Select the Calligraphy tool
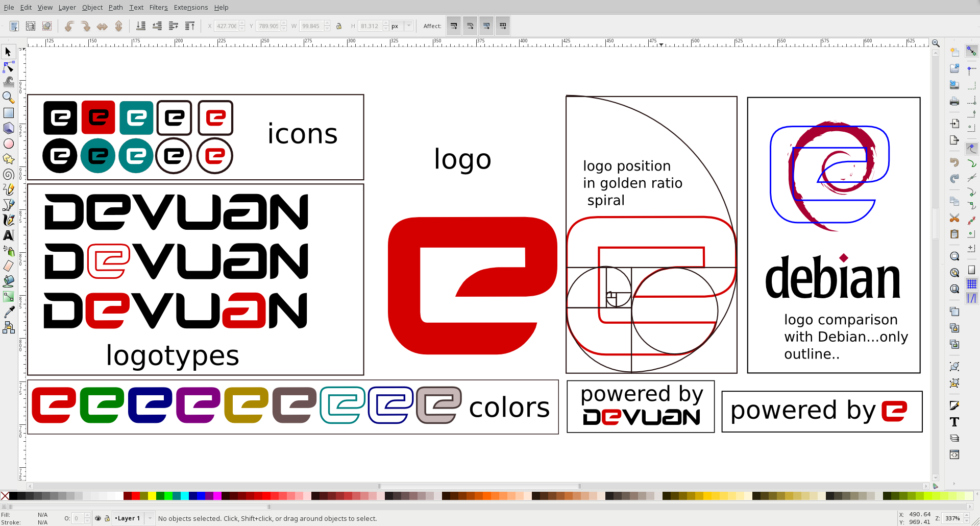Screen dimensions: 980x526 point(8,220)
